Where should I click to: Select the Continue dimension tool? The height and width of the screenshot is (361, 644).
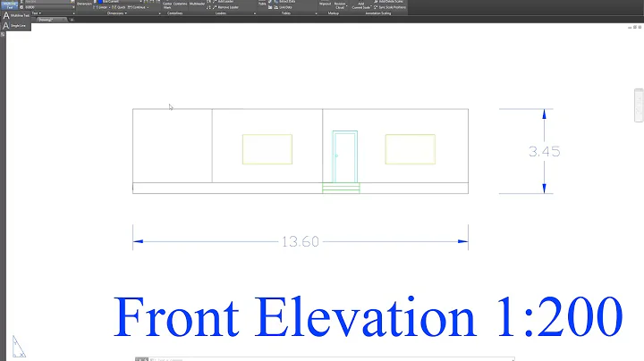(136, 7)
